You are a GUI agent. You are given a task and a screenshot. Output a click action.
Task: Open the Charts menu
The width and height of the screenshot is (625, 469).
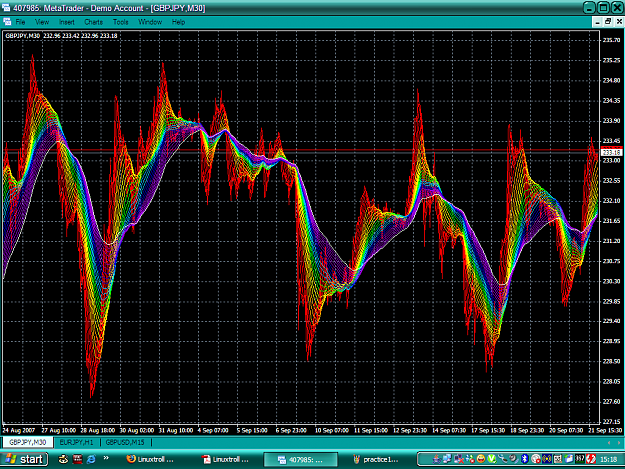(x=94, y=22)
